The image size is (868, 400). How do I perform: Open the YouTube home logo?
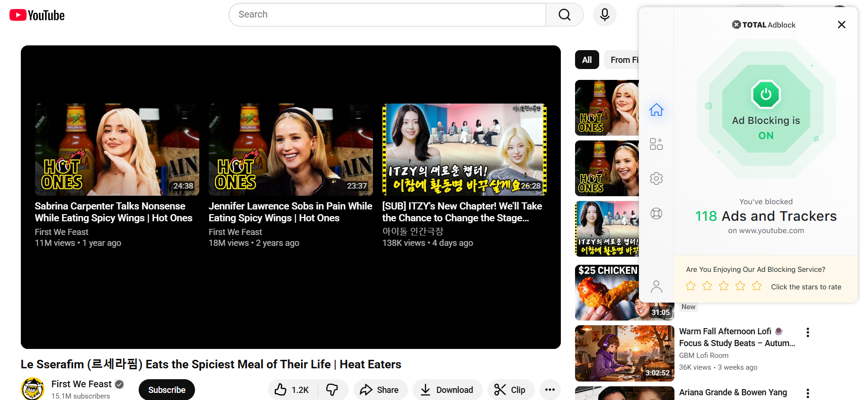pos(37,15)
